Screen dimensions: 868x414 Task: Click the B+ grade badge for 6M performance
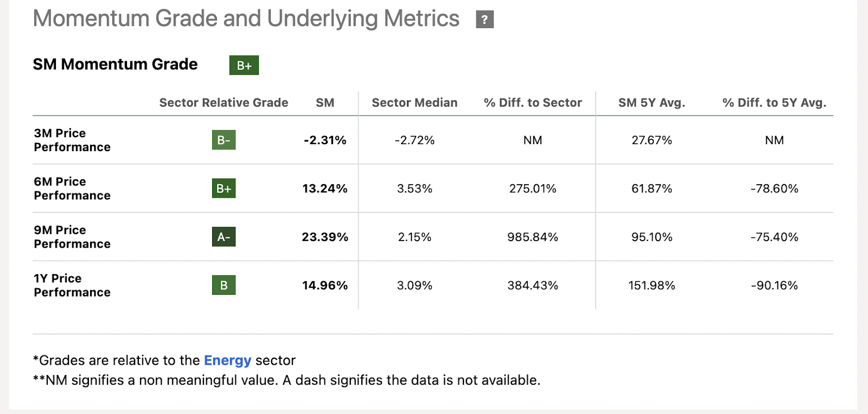click(x=224, y=189)
